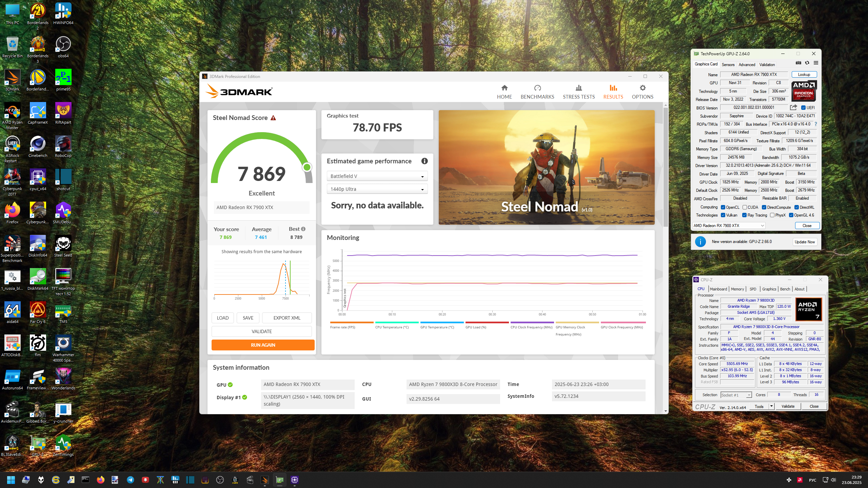The image size is (868, 488).
Task: Click the BIOS version share/export icon
Action: click(x=793, y=107)
